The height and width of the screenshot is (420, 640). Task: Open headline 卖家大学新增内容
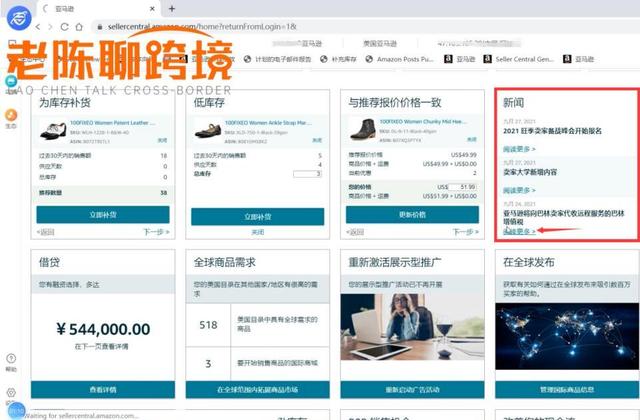530,172
